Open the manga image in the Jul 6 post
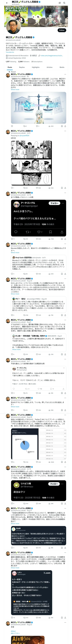72x644 pixels. tap(31, 163)
